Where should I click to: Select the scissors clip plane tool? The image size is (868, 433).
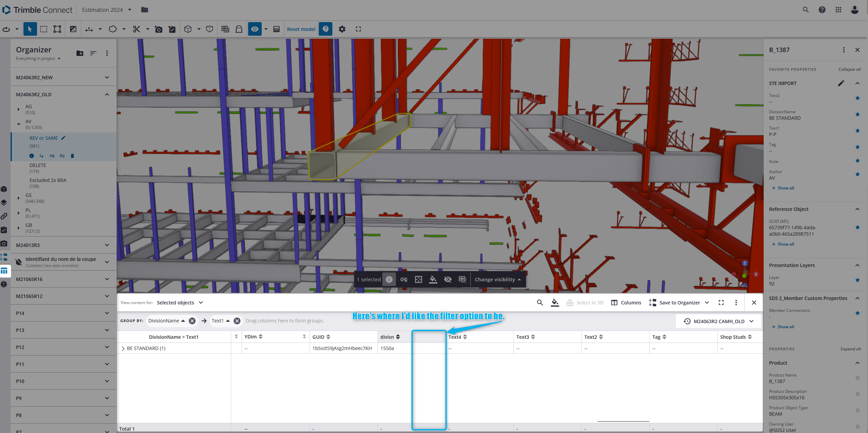pyautogui.click(x=136, y=29)
